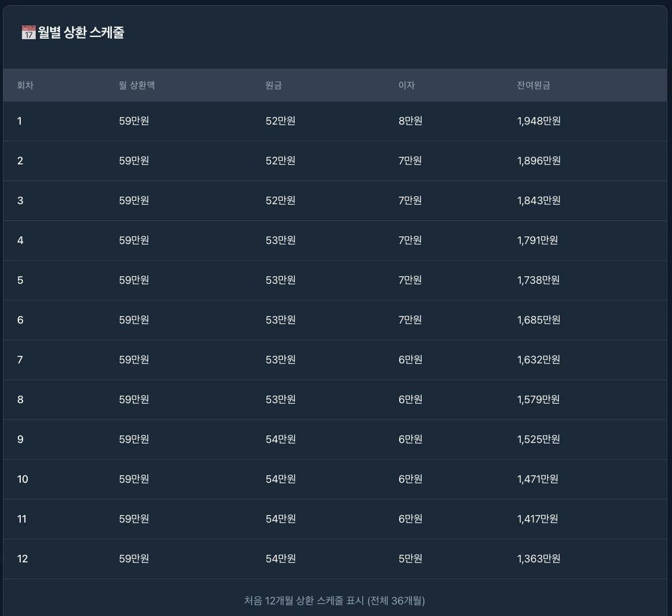The width and height of the screenshot is (672, 616).
Task: Click installment number 11 in 회차 column
Action: 21,520
